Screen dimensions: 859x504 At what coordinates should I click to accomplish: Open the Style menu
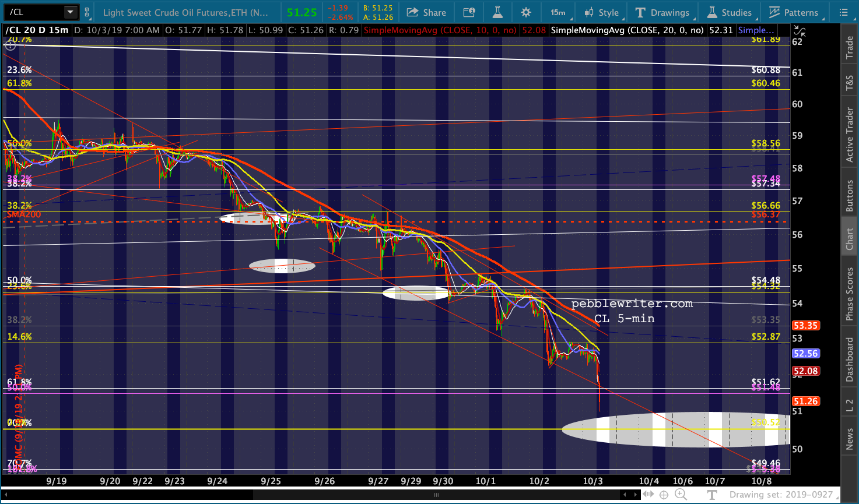click(x=602, y=12)
